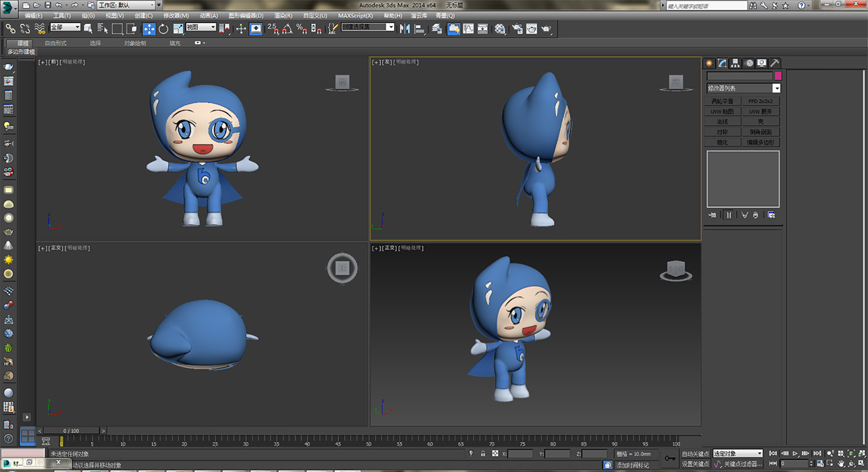Screen dimensions: 868x472
Task: Toggle the 2.5D Snaps button
Action: [273, 29]
